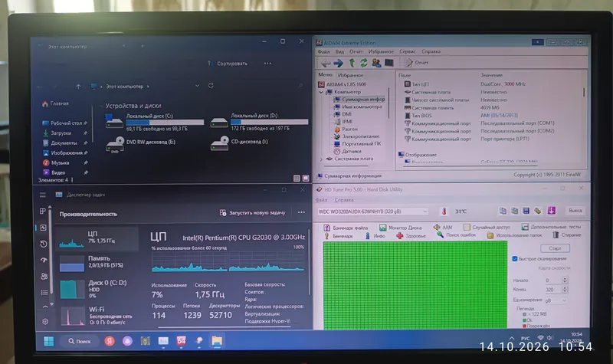
Task: Switch to Избранное tab in AIDA64 side panel
Action: tap(351, 75)
